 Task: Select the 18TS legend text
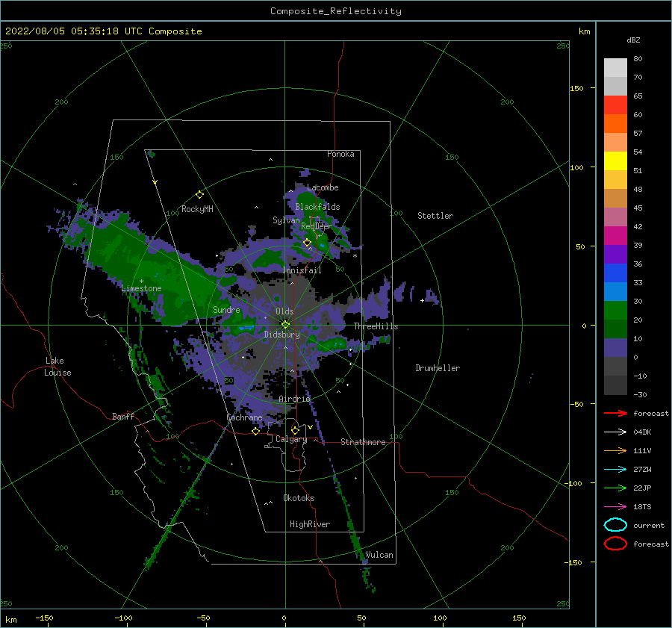click(x=642, y=506)
